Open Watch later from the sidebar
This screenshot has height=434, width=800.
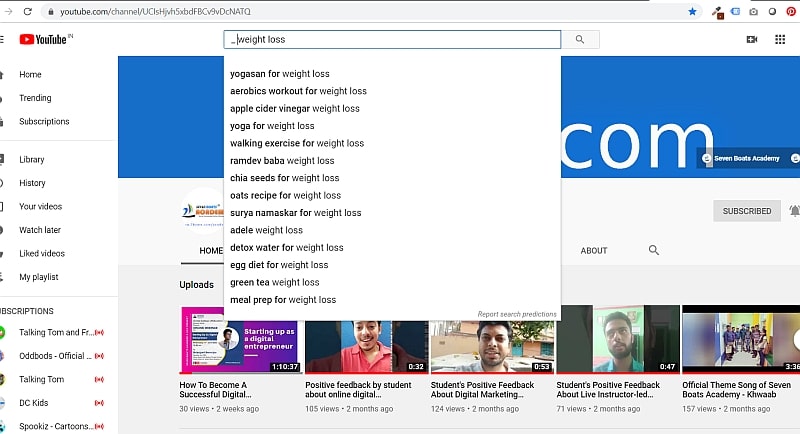pyautogui.click(x=39, y=230)
